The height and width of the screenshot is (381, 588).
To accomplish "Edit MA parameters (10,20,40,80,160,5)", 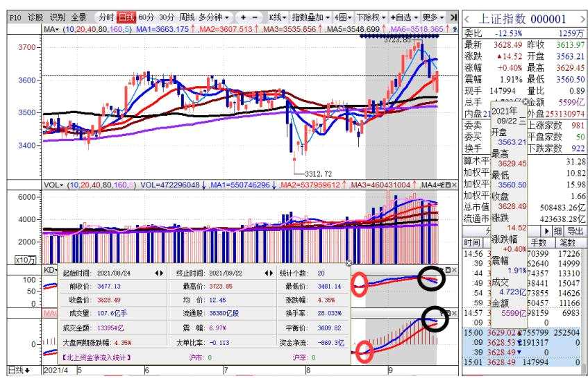I will click(x=97, y=29).
